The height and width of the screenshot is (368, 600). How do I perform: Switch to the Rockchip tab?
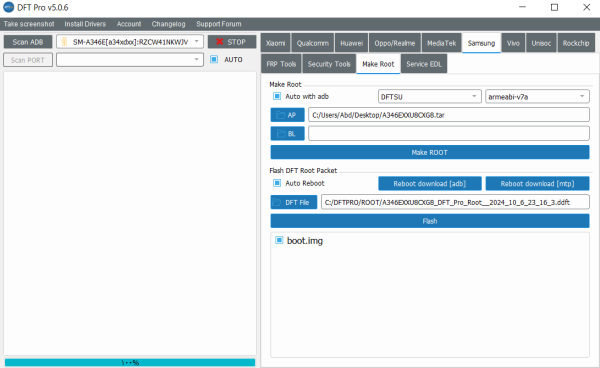click(x=576, y=43)
